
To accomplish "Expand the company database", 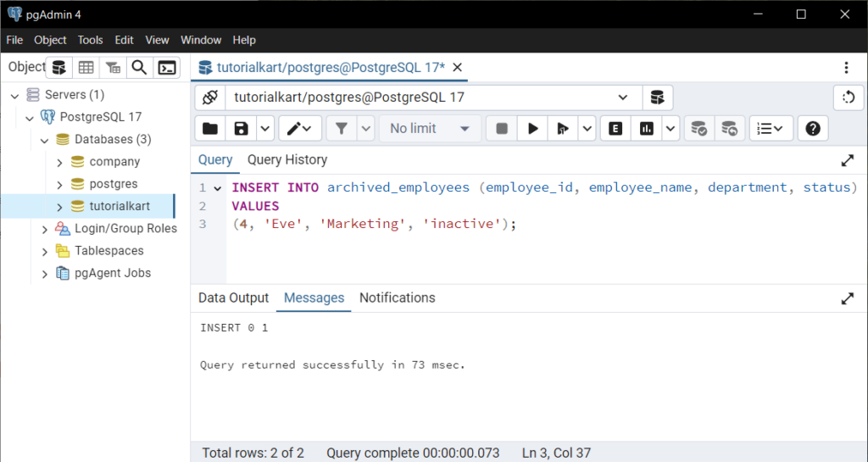I will [60, 162].
